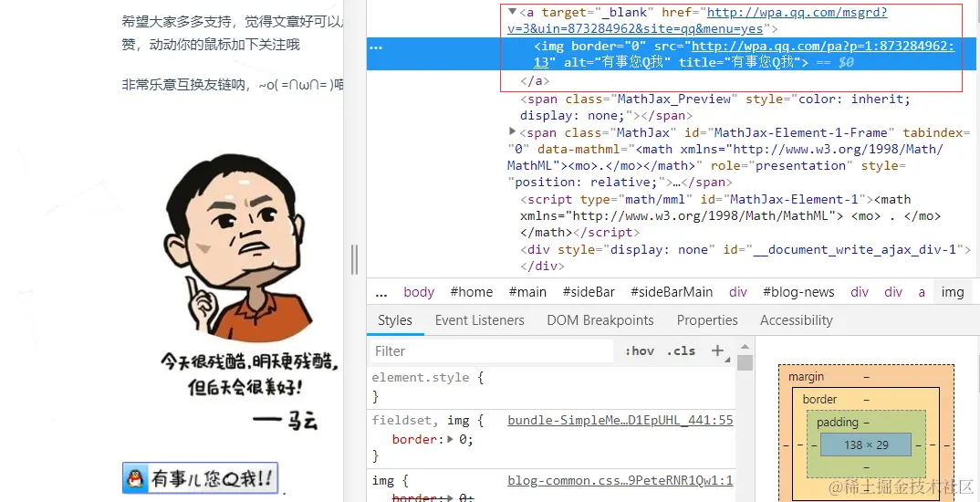The width and height of the screenshot is (980, 502).
Task: Click the styles pane scrollbar thumb
Action: (x=745, y=362)
